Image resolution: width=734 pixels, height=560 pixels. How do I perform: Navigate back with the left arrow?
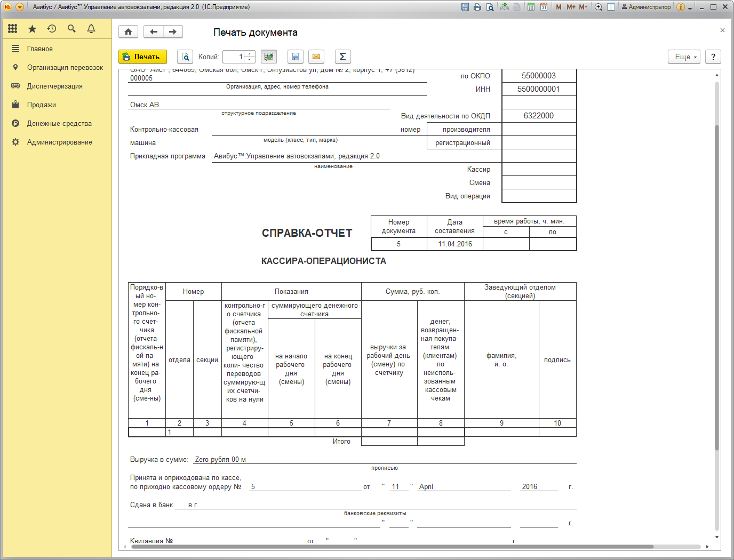pos(154,32)
